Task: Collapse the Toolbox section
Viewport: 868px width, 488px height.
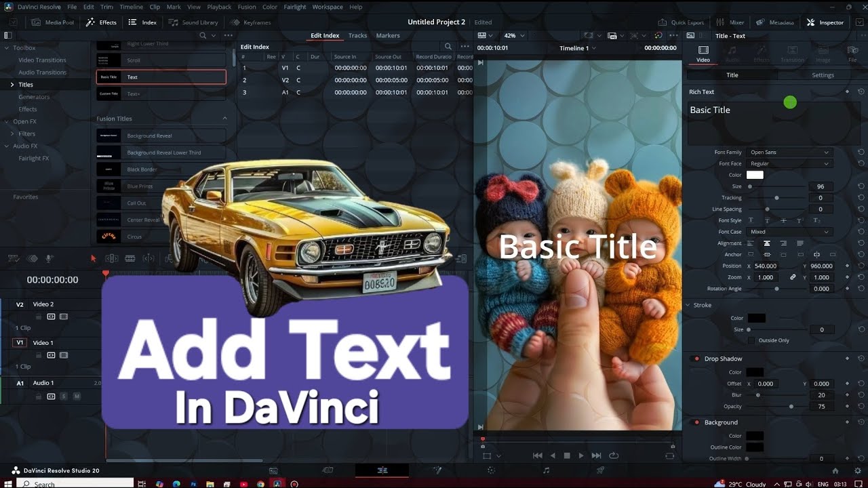Action: pos(7,48)
